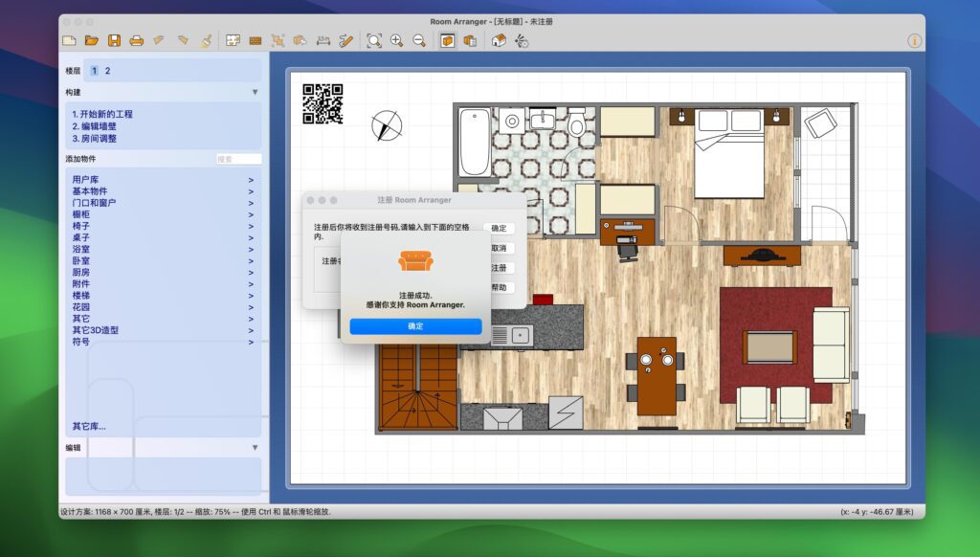Activate the Zoom Out magnifier icon
Image resolution: width=980 pixels, height=557 pixels.
(x=418, y=41)
